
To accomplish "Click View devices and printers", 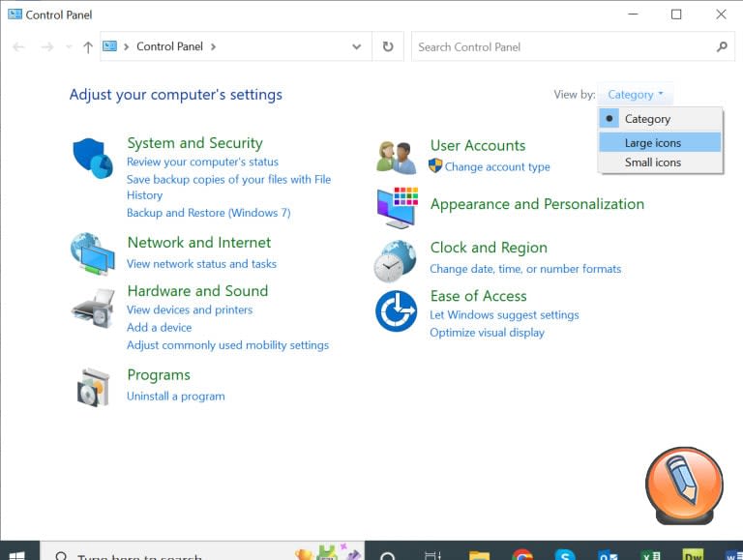I will point(190,309).
